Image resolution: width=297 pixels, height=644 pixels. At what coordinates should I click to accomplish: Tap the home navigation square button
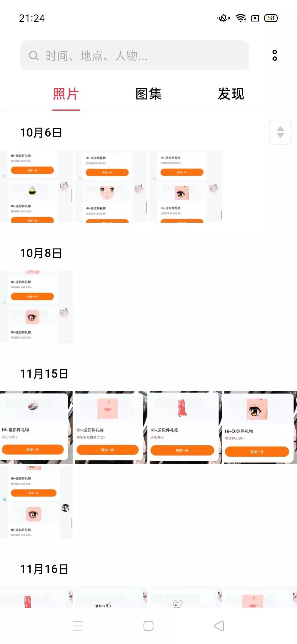148,626
